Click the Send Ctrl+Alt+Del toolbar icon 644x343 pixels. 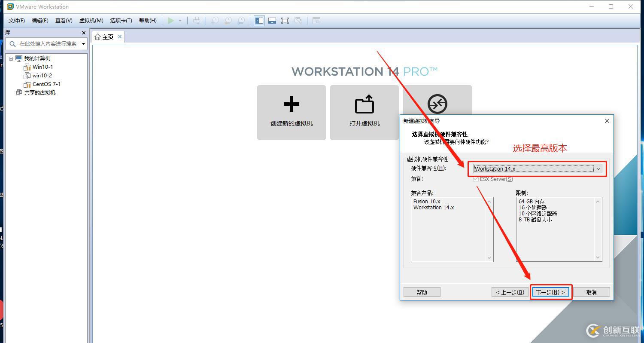click(x=196, y=21)
